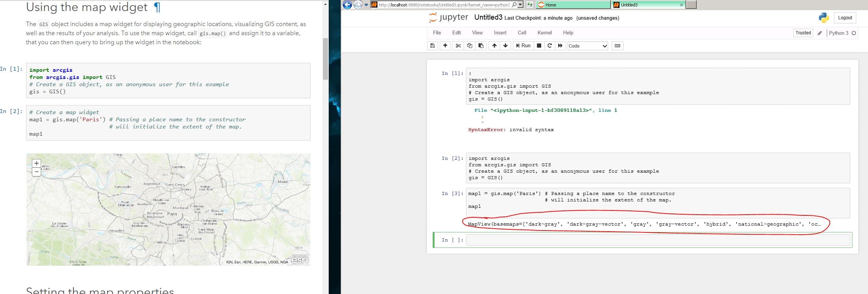Zoom in on the Paris map

click(36, 164)
